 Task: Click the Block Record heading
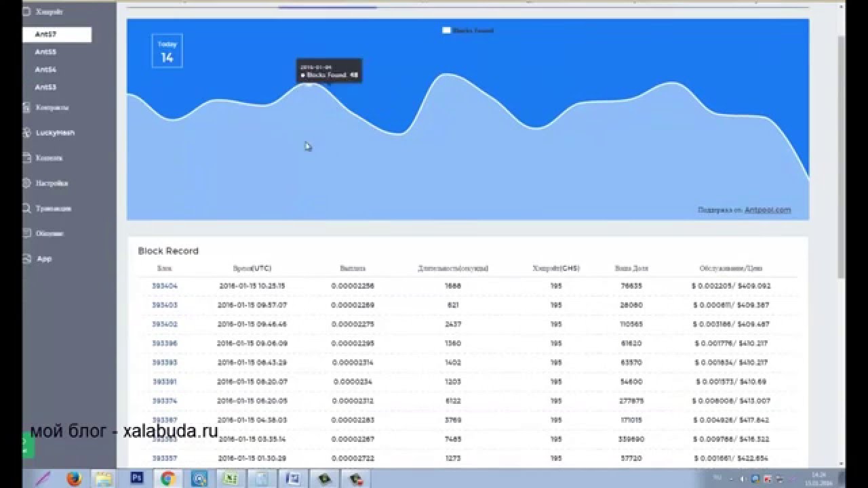[x=168, y=251]
